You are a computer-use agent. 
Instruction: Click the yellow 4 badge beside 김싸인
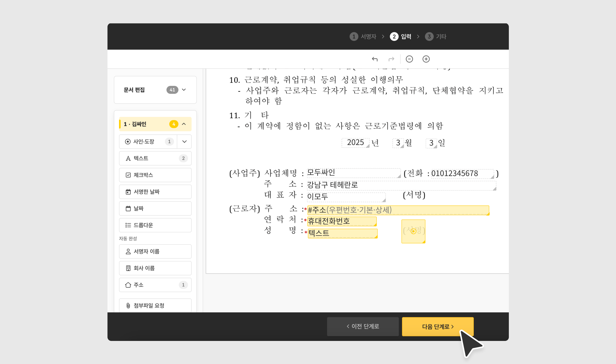(x=174, y=124)
